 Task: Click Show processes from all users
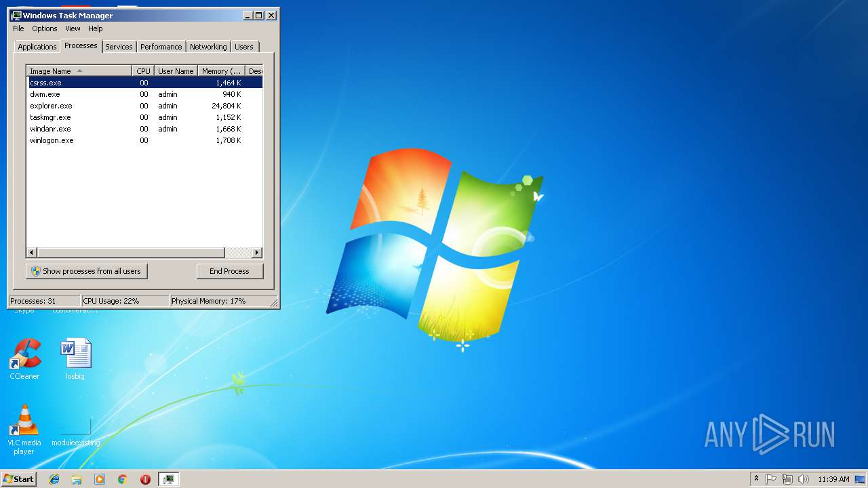pyautogui.click(x=86, y=271)
